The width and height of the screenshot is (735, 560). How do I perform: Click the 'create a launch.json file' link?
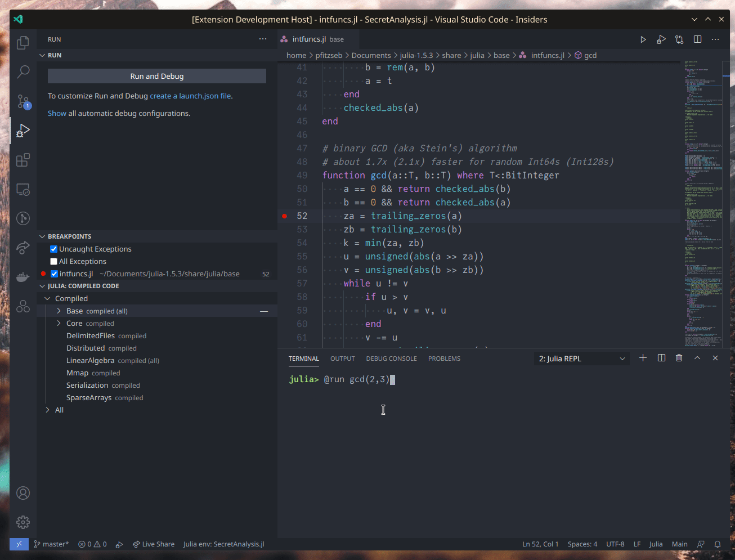191,96
